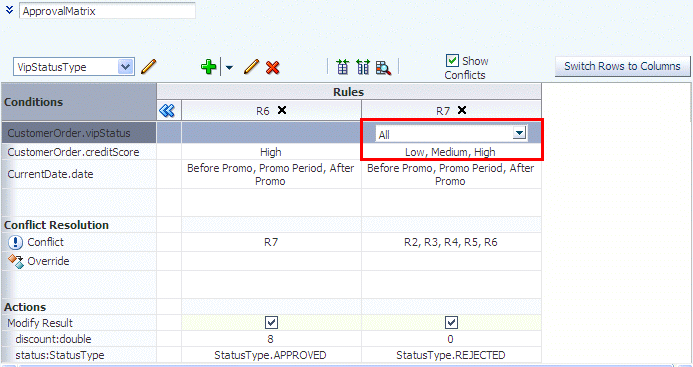The width and height of the screenshot is (693, 367).
Task: Open the All dropdown under R7
Action: (519, 133)
